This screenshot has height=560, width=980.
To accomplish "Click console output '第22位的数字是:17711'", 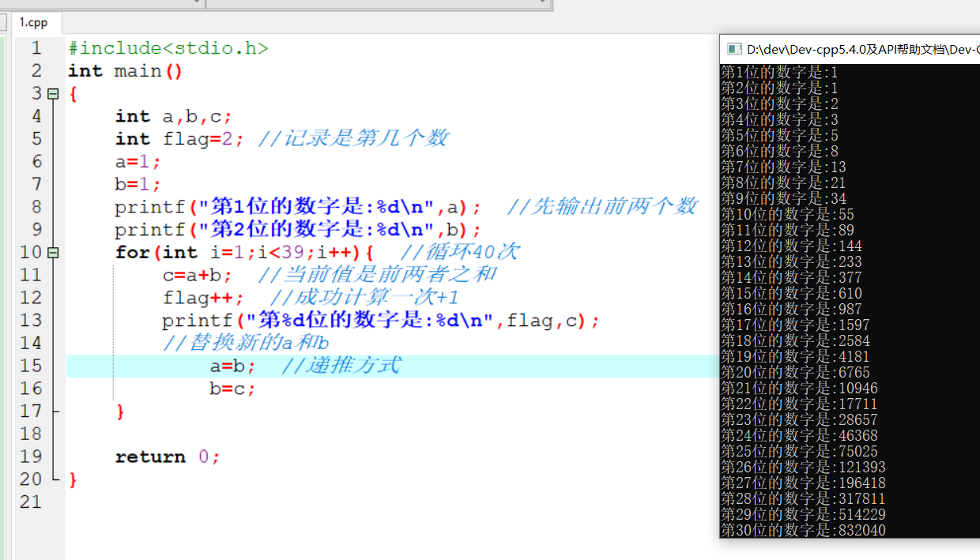I will pos(799,404).
